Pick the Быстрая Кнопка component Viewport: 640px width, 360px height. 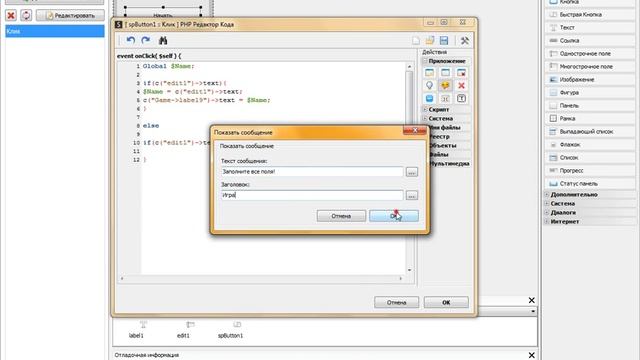pos(590,14)
